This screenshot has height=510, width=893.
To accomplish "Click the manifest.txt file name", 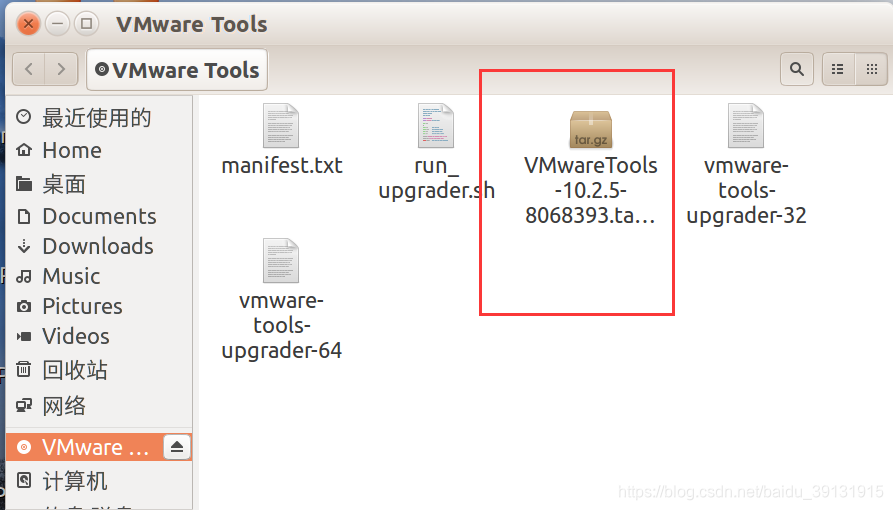I will pos(282,166).
